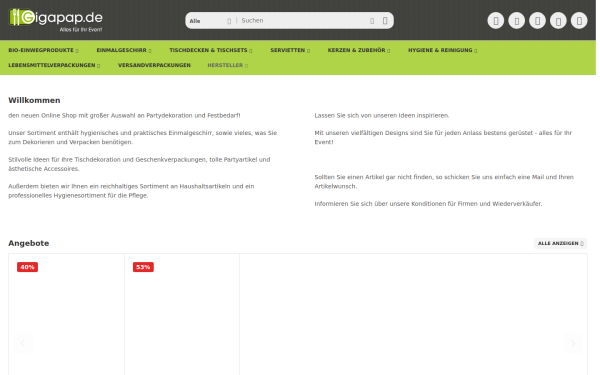Expand the Hygiene & Reinigung dropdown arrow
The width and height of the screenshot is (600, 375).
[x=476, y=51]
